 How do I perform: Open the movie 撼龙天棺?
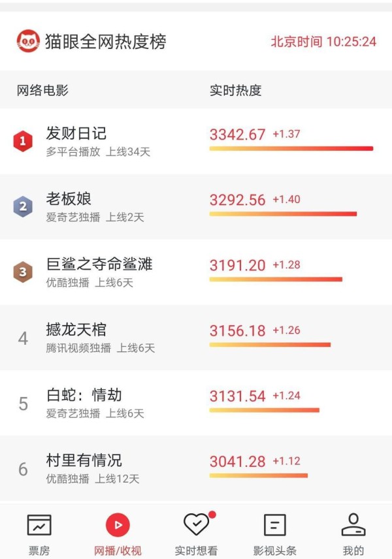click(x=76, y=329)
